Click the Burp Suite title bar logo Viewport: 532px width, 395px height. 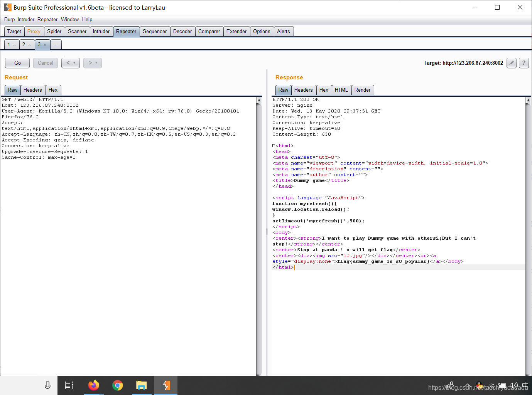pos(7,7)
